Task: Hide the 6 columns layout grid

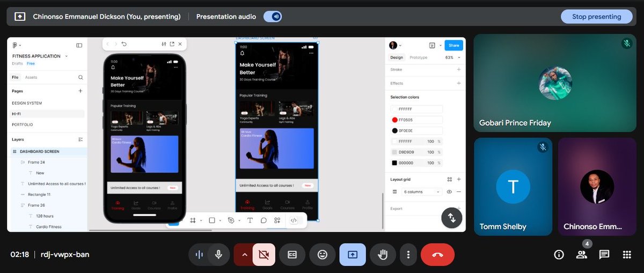Action: coord(449,191)
